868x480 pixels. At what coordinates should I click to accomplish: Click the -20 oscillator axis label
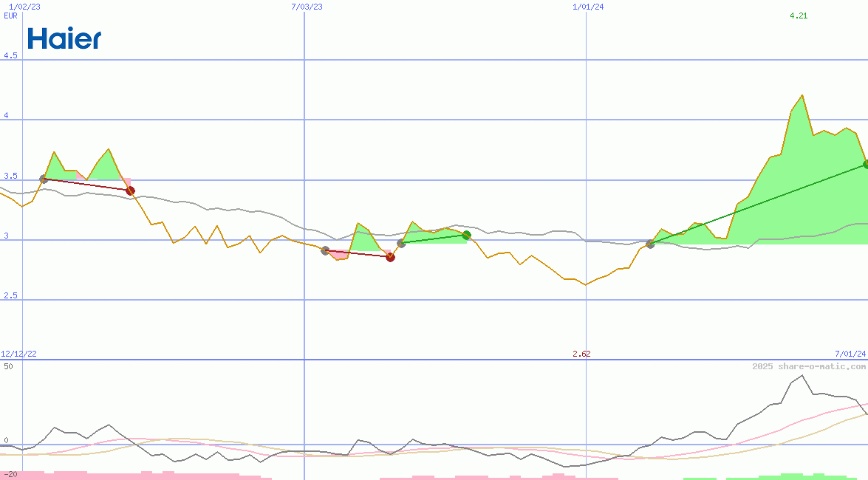point(10,473)
